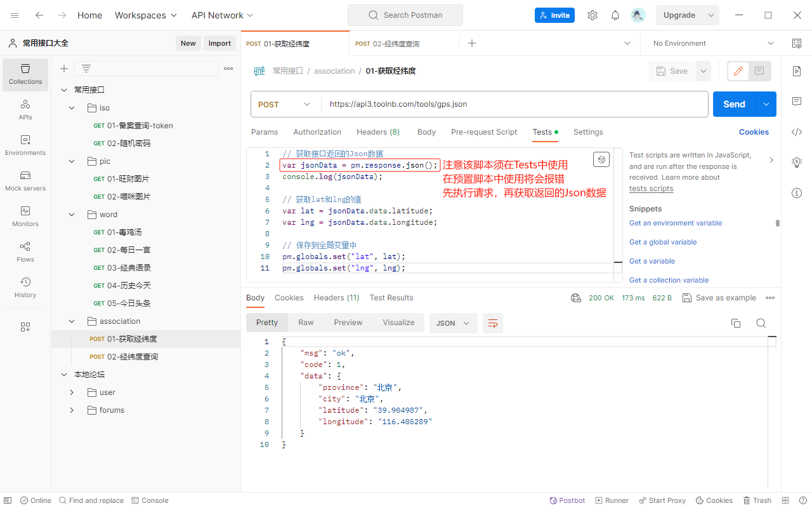The height and width of the screenshot is (508, 812).
Task: Open the hamburger main menu
Action: pyautogui.click(x=15, y=15)
